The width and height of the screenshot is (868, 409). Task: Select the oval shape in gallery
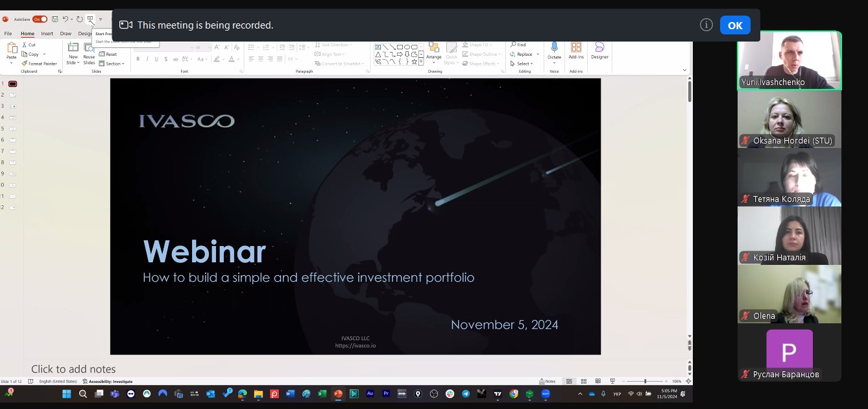click(x=407, y=47)
